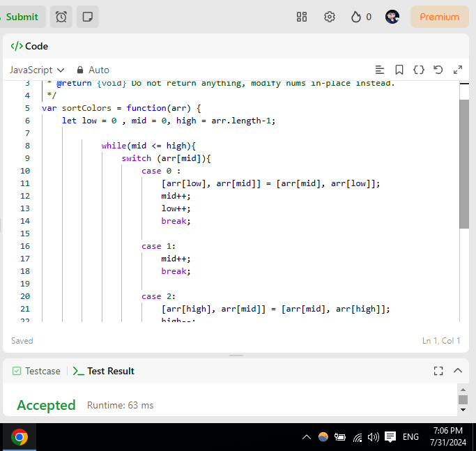The width and height of the screenshot is (476, 451).
Task: Click the ENG language indicator
Action: pos(410,437)
